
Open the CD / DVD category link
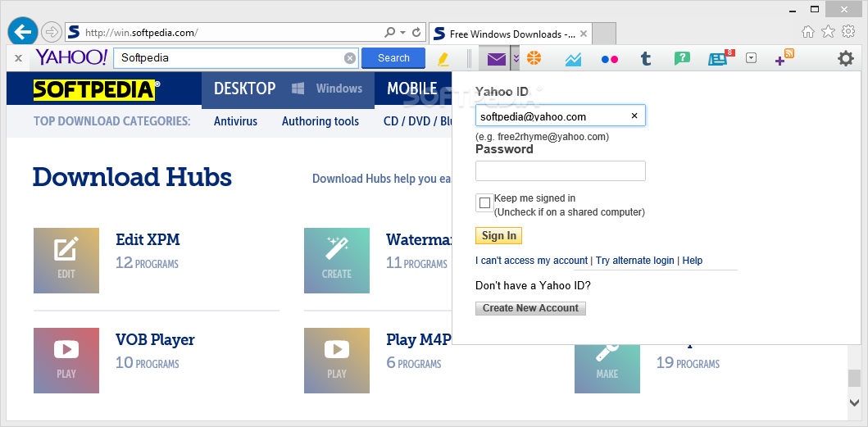(417, 121)
